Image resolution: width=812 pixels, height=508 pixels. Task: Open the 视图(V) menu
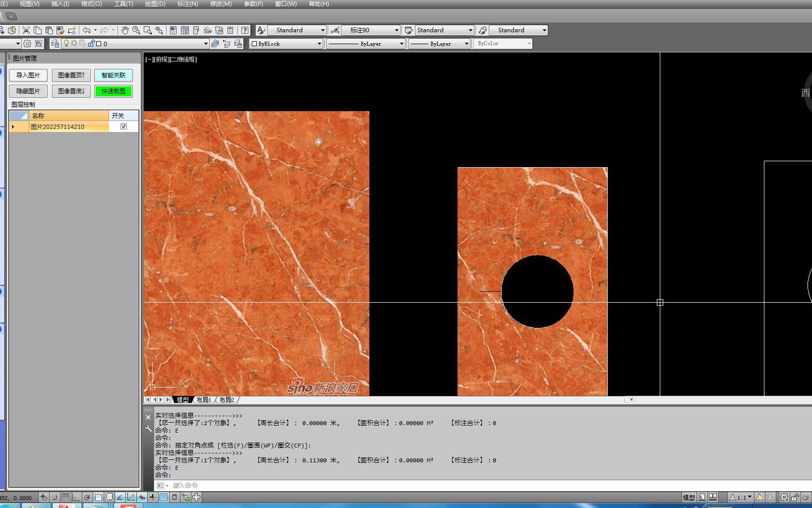coord(29,4)
